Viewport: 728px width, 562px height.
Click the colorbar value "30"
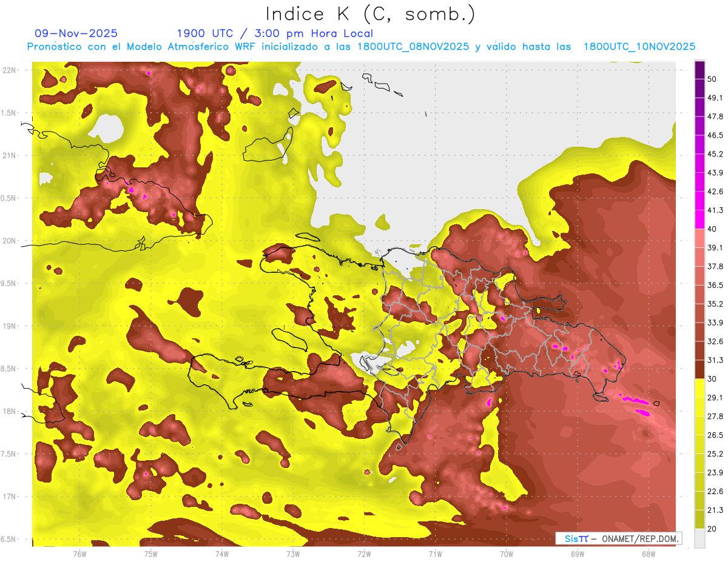pos(712,379)
